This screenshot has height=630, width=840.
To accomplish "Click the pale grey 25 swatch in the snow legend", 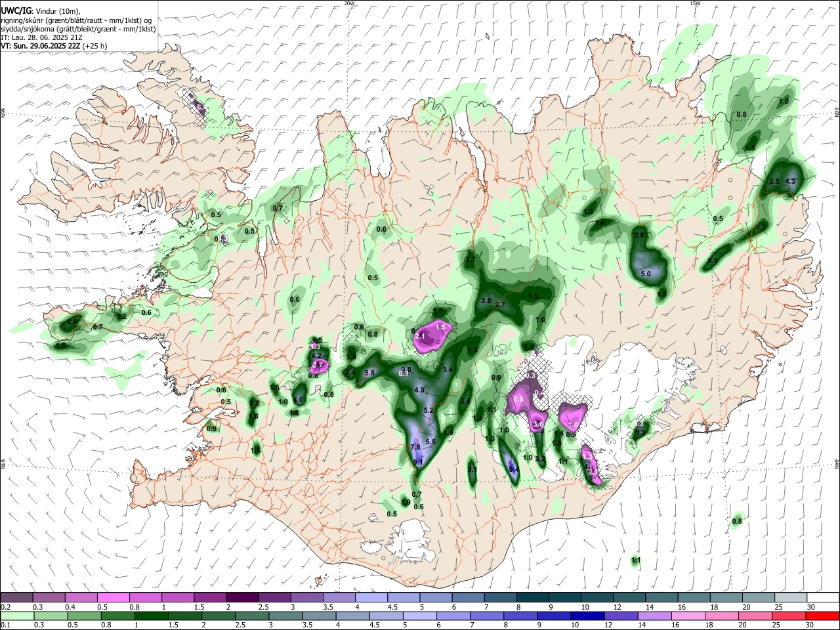I will [790, 598].
